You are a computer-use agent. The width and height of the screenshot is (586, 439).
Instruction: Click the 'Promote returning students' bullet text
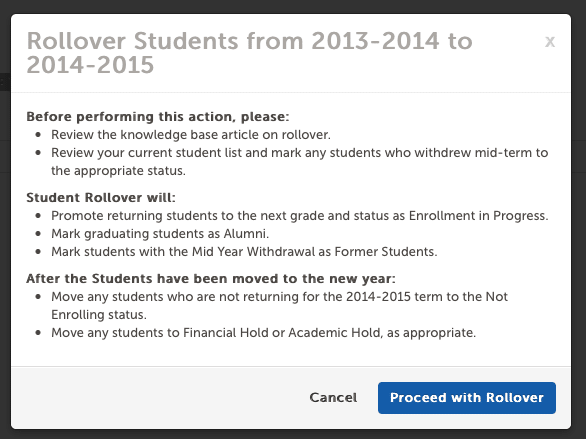pyautogui.click(x=300, y=216)
